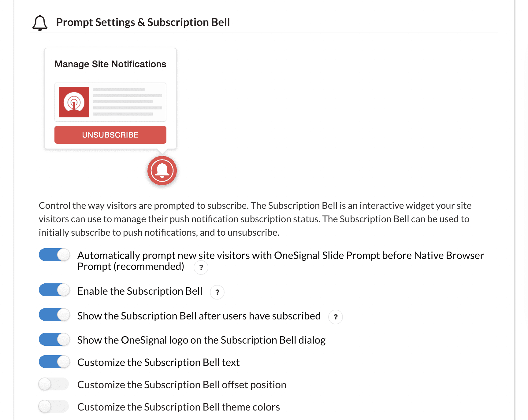Screen dimensions: 528x420
Task: Disable automatic OneSignal Slide Prompt toggle
Action: pyautogui.click(x=54, y=255)
